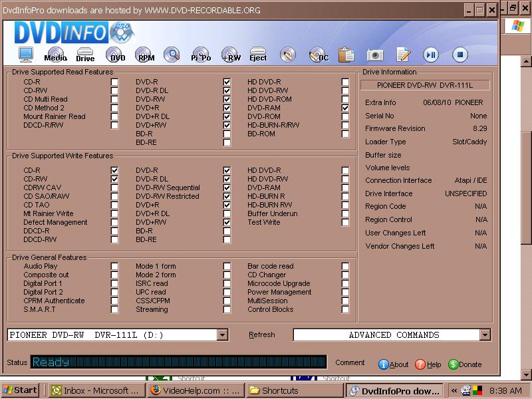Toggle DVD-RAM read checkbox
The image size is (532, 399).
pyautogui.click(x=345, y=108)
